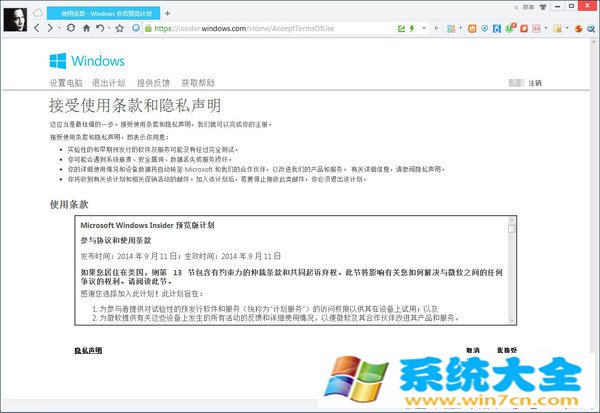
Task: Expand dropdown beside the yellow extension icon
Action: pos(567,28)
